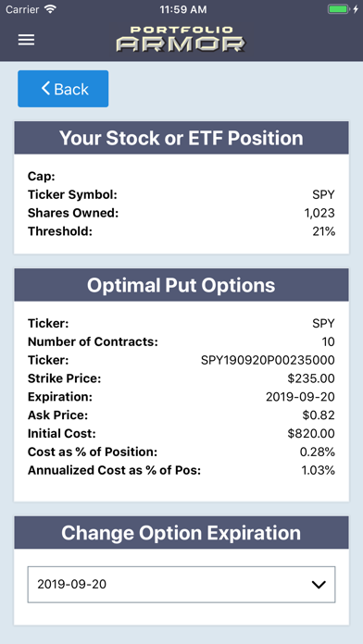Click the dropdown chevron arrow
This screenshot has width=363, height=644.
[319, 585]
